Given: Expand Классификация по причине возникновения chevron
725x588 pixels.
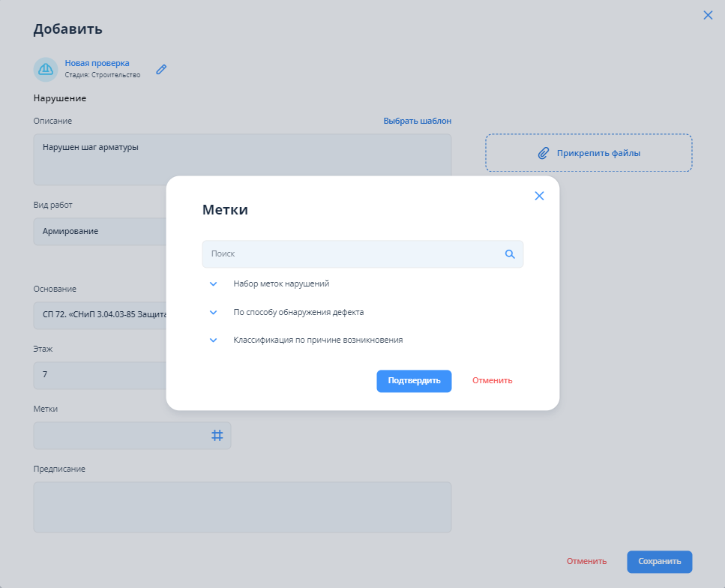Looking at the screenshot, I should pos(214,340).
